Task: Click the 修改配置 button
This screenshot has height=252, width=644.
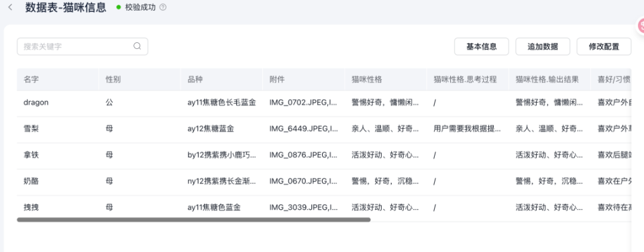Action: click(604, 46)
